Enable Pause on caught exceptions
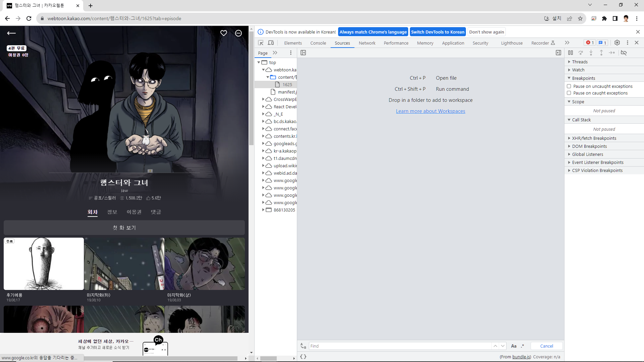 coord(569,93)
